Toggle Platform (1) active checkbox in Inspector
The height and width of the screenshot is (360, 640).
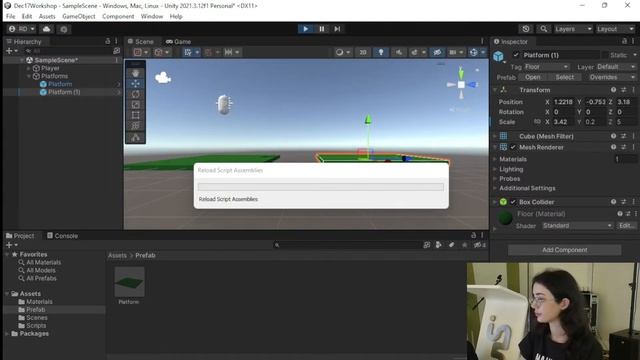516,55
